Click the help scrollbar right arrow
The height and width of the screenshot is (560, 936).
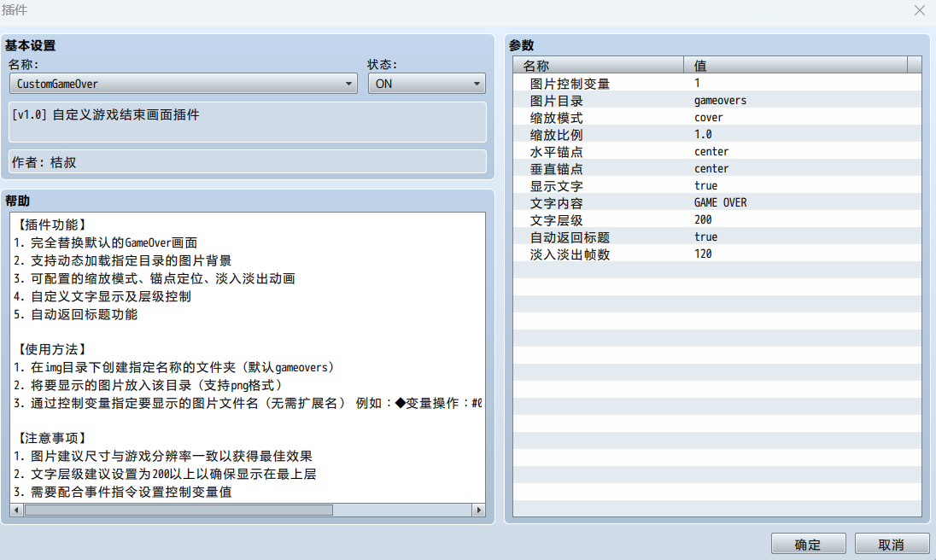pos(478,510)
